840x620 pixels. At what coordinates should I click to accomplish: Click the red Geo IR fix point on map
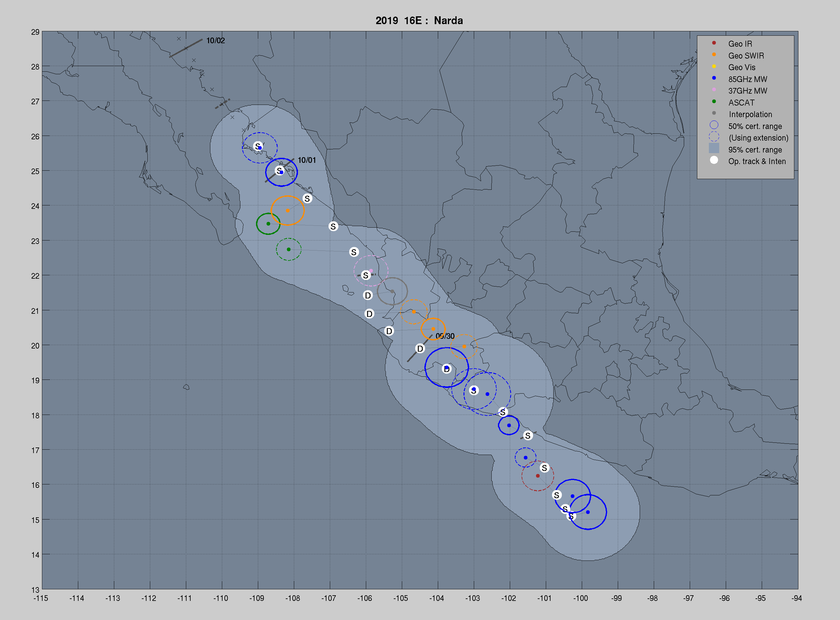[537, 476]
